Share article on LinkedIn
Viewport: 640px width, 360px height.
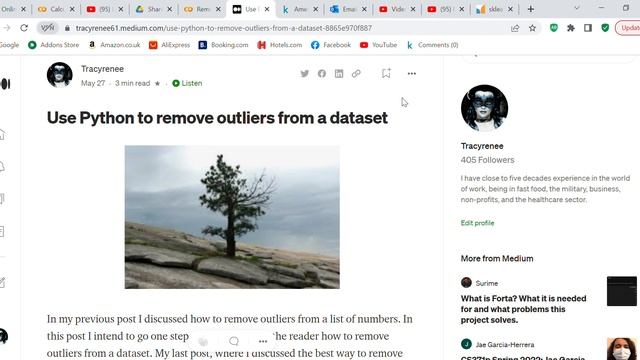[x=339, y=73]
